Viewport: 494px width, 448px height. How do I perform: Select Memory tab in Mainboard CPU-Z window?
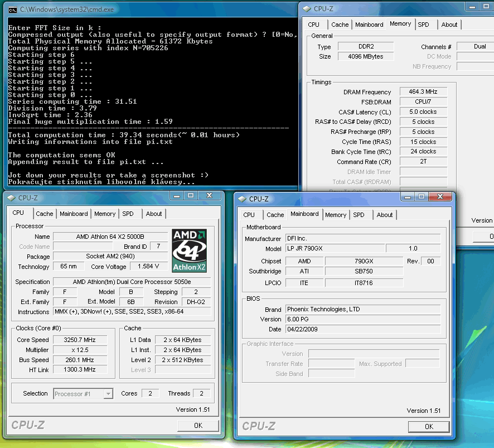click(x=336, y=215)
